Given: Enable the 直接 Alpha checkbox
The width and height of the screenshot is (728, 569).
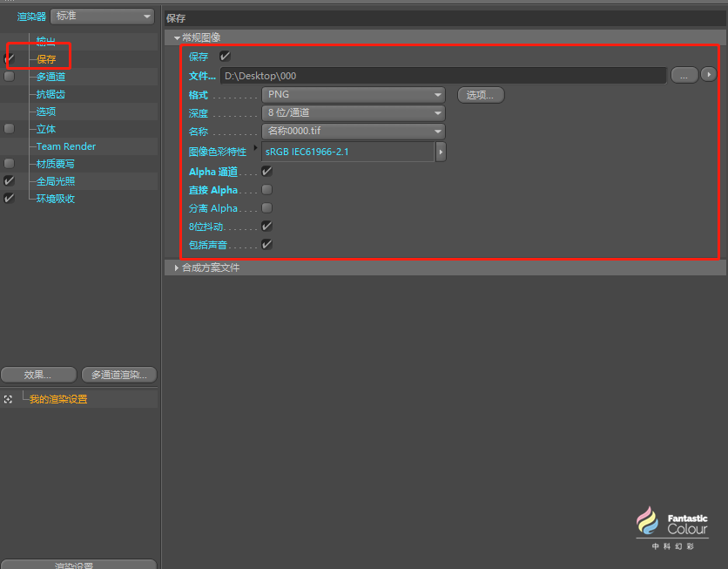Looking at the screenshot, I should tap(266, 189).
